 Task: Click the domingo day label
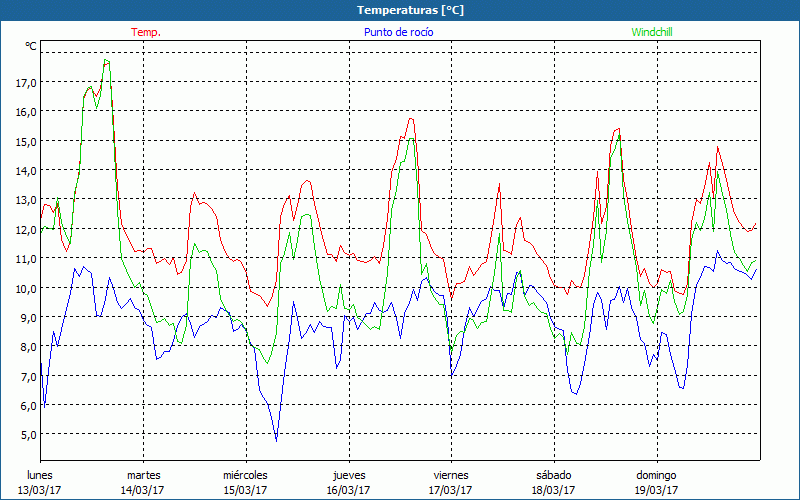click(x=656, y=475)
